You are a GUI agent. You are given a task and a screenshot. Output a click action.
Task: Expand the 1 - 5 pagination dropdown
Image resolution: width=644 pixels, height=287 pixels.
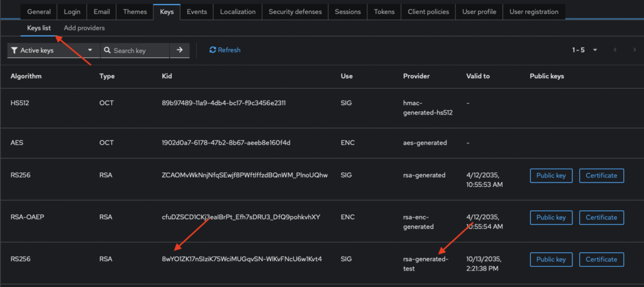click(x=584, y=50)
